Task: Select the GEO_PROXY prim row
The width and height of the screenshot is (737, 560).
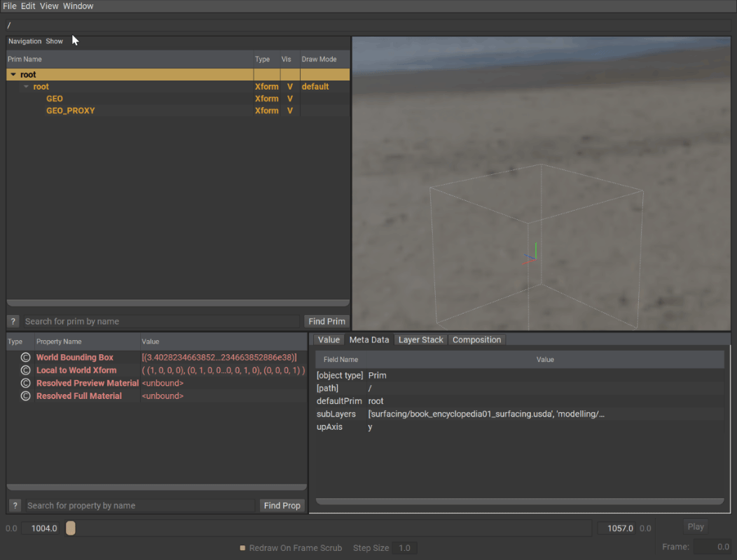Action: (71, 111)
